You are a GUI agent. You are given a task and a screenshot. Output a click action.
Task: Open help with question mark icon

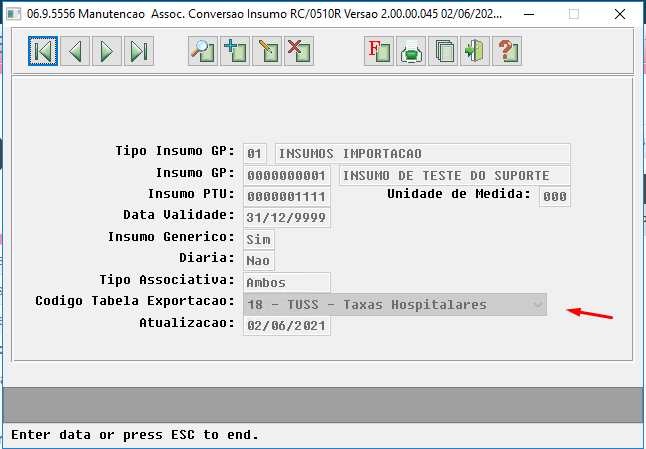click(x=507, y=51)
